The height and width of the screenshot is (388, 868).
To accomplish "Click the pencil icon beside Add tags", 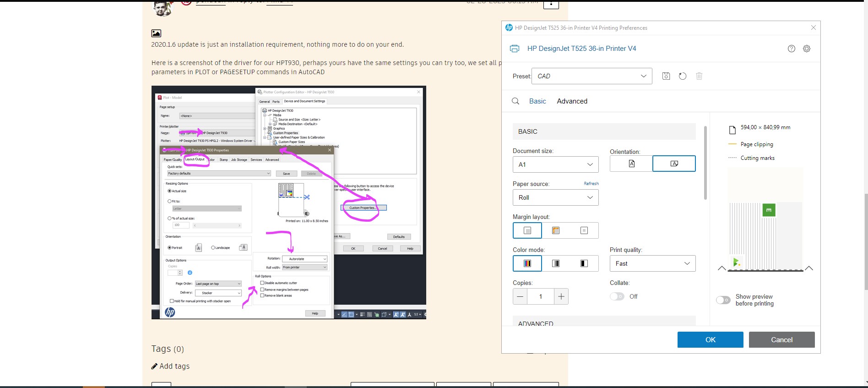I will tap(154, 366).
